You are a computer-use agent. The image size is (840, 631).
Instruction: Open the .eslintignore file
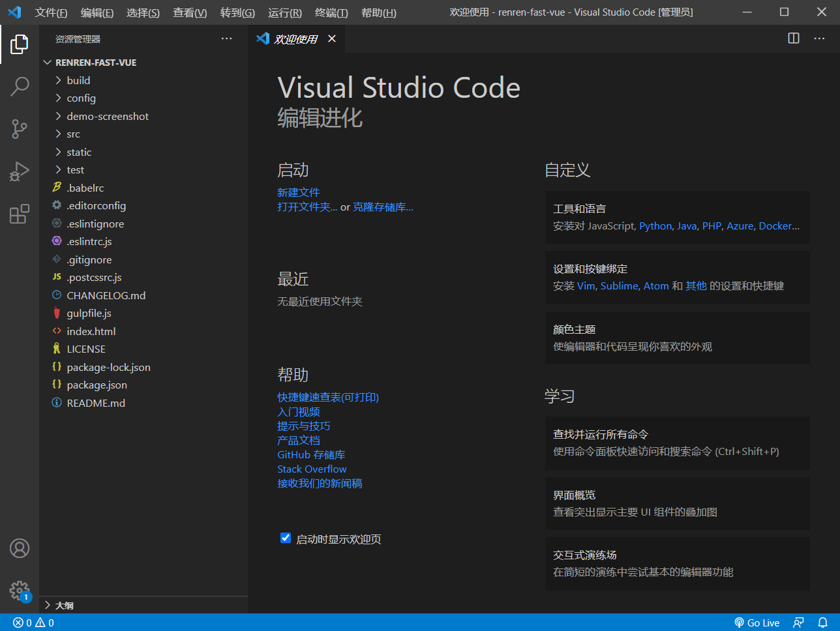click(x=143, y=224)
